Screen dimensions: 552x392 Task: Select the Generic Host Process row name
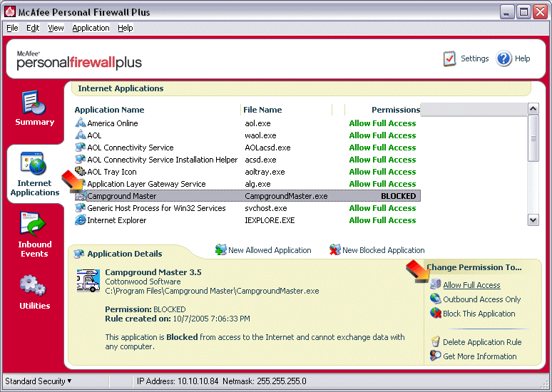(156, 208)
